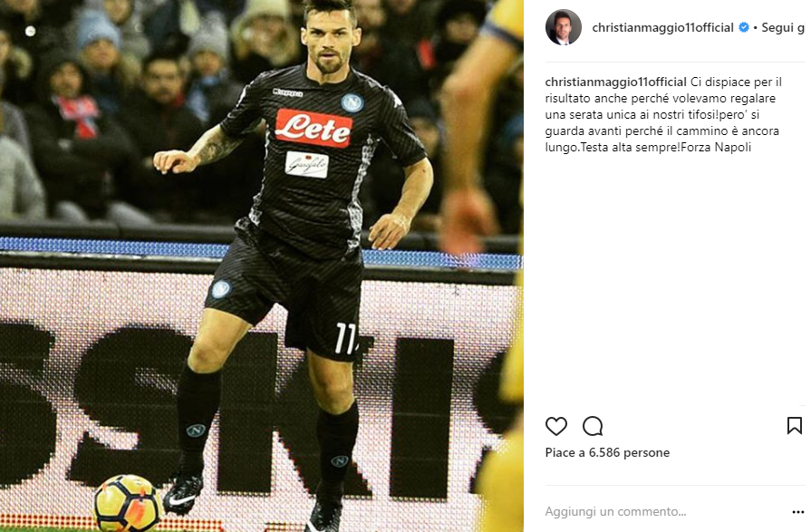
Task: Click the caption text ending Forza Napoli
Action: (663, 114)
